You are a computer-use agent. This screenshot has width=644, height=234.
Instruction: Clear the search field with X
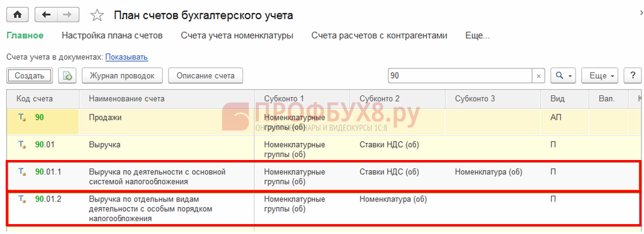pyautogui.click(x=538, y=76)
